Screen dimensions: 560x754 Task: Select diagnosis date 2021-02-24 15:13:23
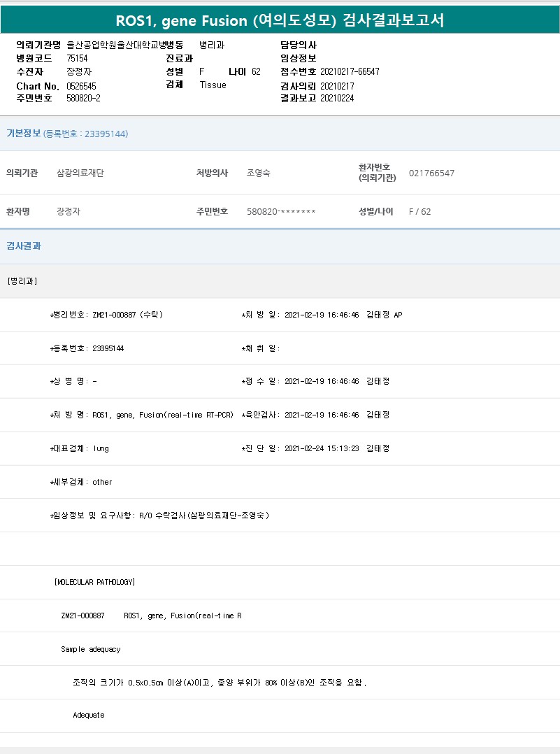[322, 448]
